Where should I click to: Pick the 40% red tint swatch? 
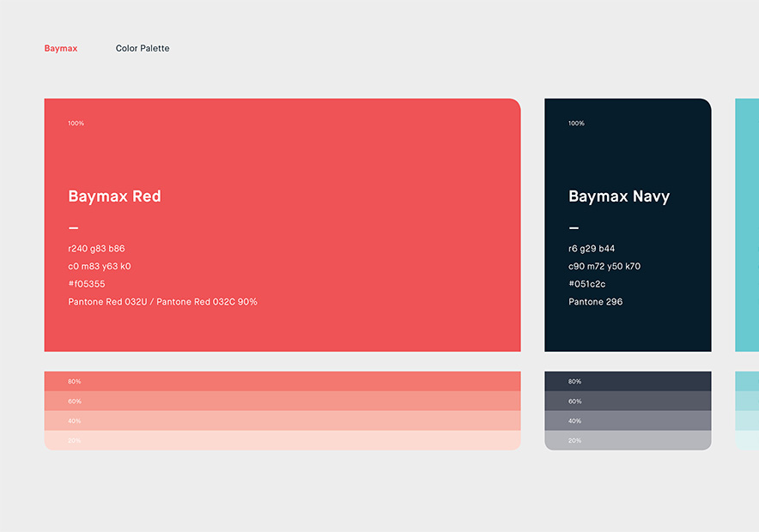coord(282,420)
